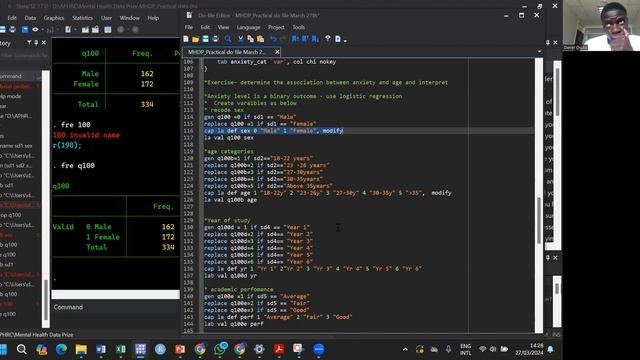
Task: Open the View menu in the Do-file Editor
Action: click(223, 27)
